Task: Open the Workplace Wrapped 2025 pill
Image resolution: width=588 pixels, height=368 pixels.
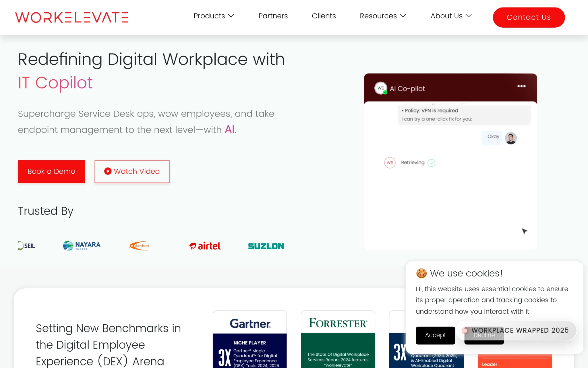Action: pyautogui.click(x=517, y=331)
